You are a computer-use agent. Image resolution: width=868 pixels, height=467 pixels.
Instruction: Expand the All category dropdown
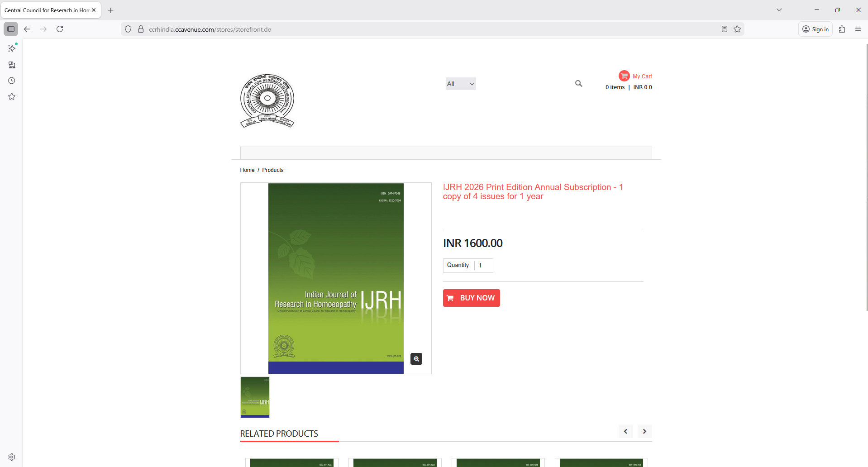pyautogui.click(x=460, y=84)
